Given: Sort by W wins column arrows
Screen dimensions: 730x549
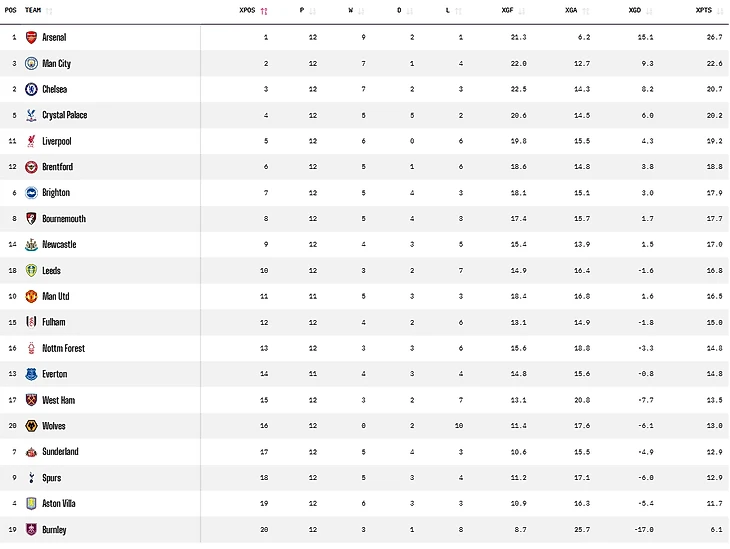Looking at the screenshot, I should click(361, 11).
